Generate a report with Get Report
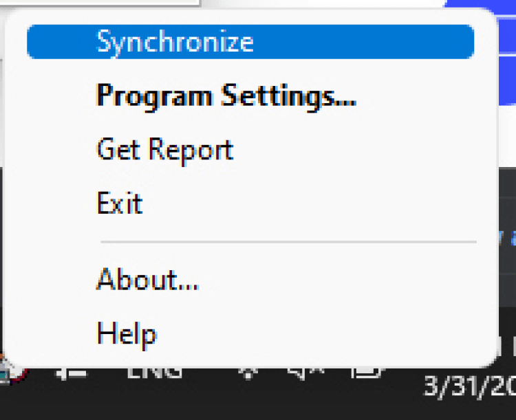The width and height of the screenshot is (516, 420). 165,149
